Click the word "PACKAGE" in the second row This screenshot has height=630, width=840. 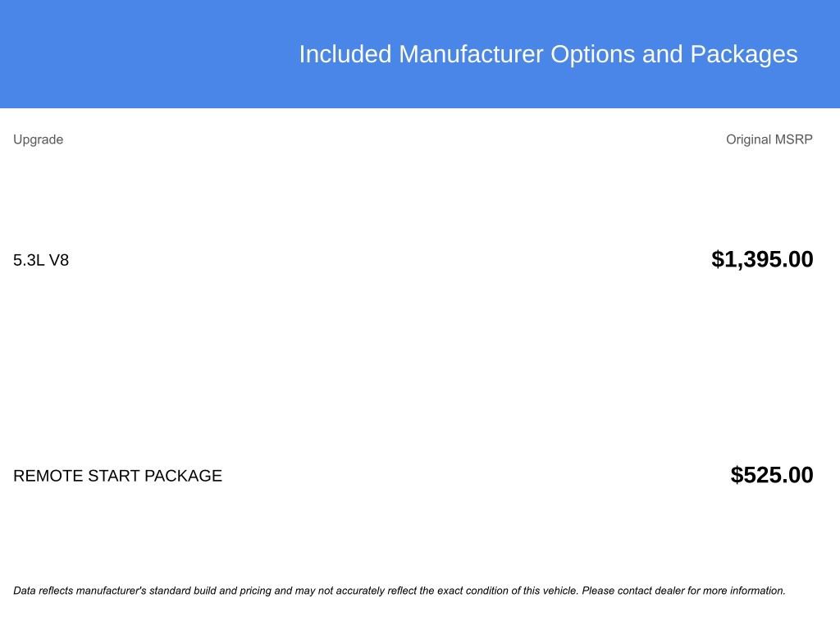tap(183, 476)
